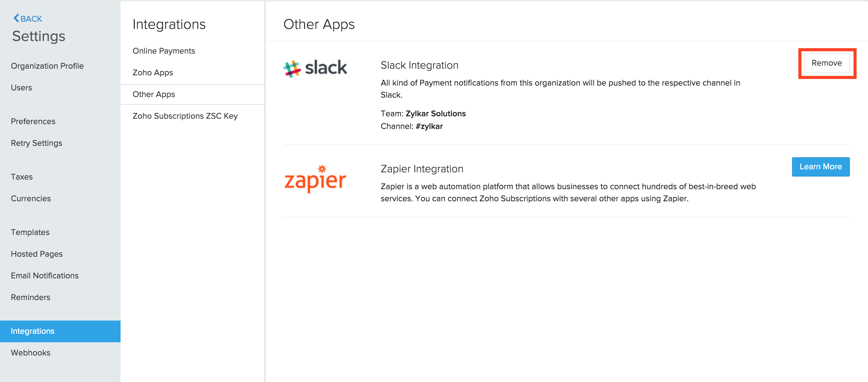Select Email Notifications
The width and height of the screenshot is (868, 382).
[x=45, y=275]
